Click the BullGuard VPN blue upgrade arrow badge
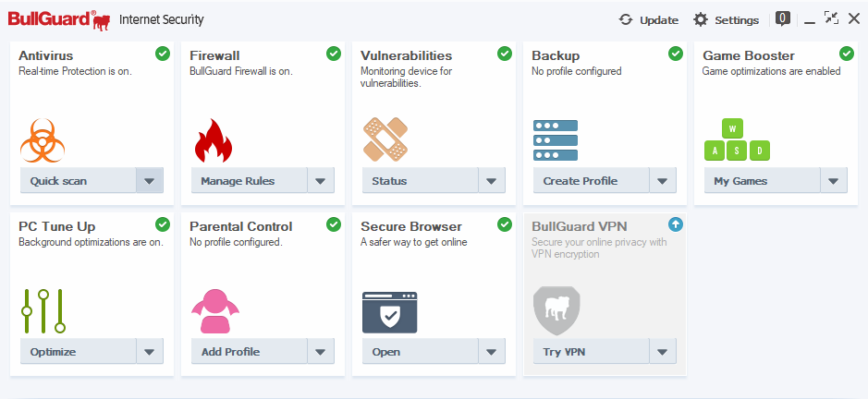The height and width of the screenshot is (399, 868). (676, 224)
